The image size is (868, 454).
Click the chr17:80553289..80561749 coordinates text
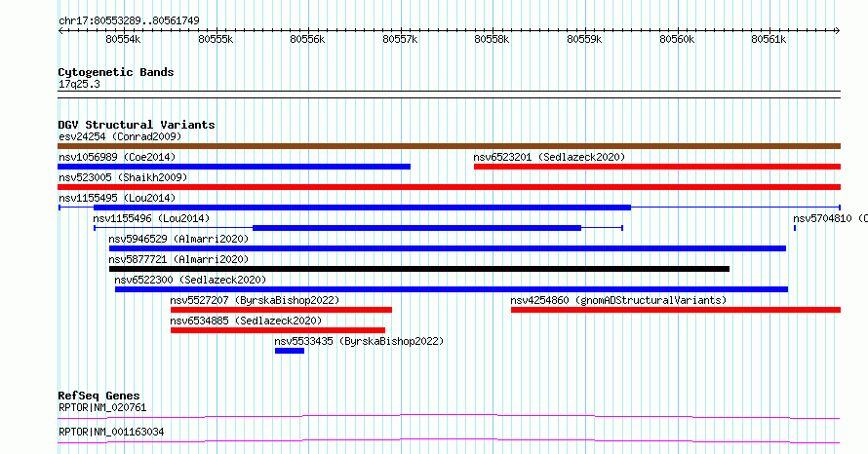point(129,20)
